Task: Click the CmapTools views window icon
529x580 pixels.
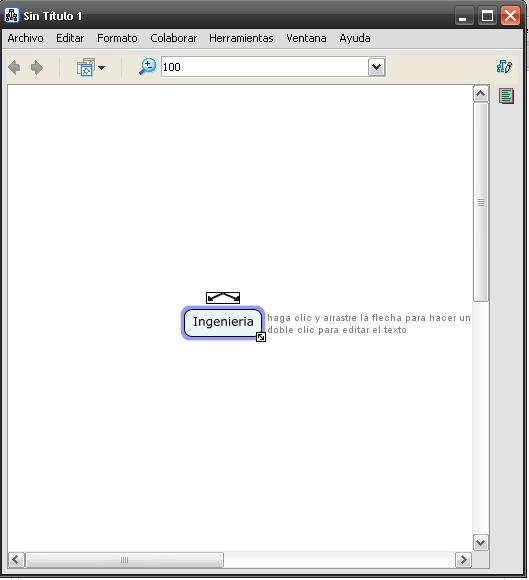Action: pos(86,67)
